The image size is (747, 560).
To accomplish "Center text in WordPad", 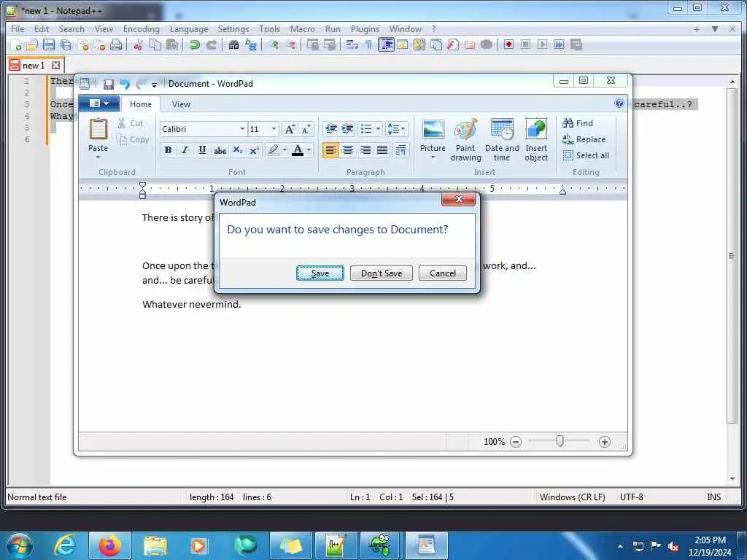I will pyautogui.click(x=348, y=150).
